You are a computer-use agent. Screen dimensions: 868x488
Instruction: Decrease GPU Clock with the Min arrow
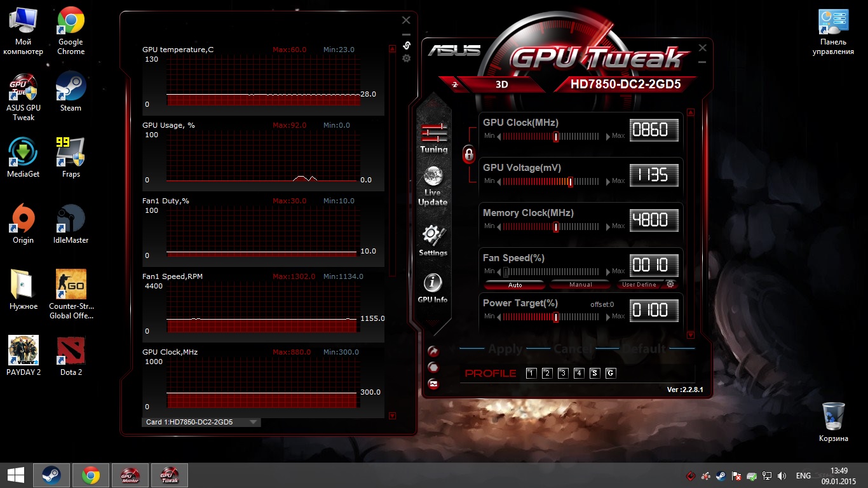point(499,137)
